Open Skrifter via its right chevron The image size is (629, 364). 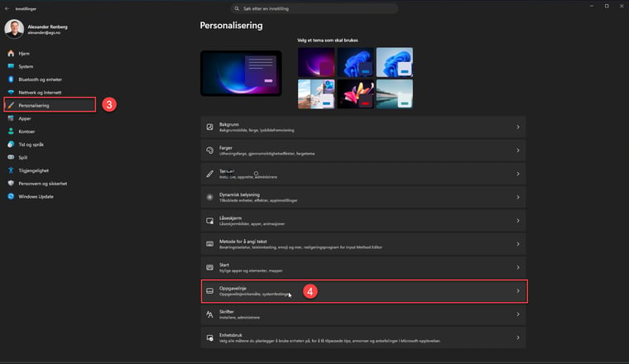(x=518, y=314)
